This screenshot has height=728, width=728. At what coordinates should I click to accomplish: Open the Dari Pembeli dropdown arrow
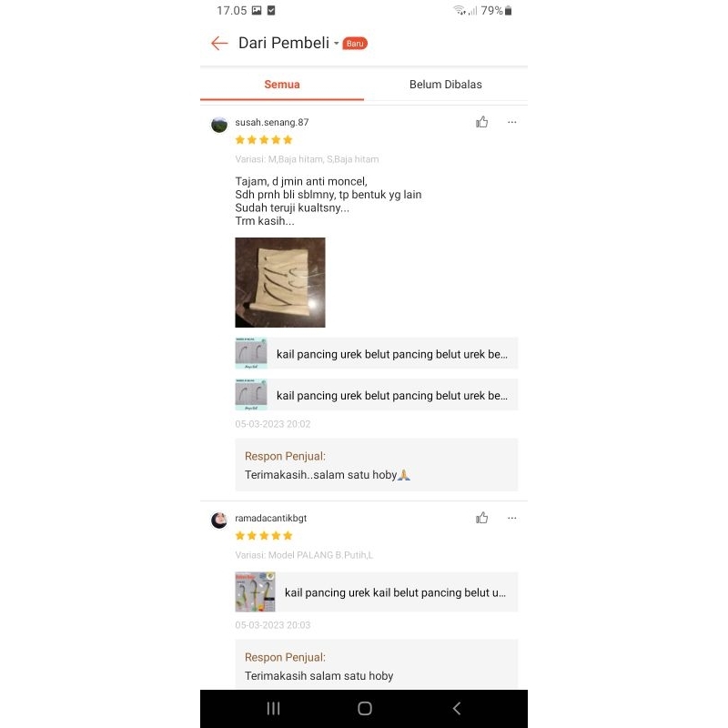coord(336,43)
